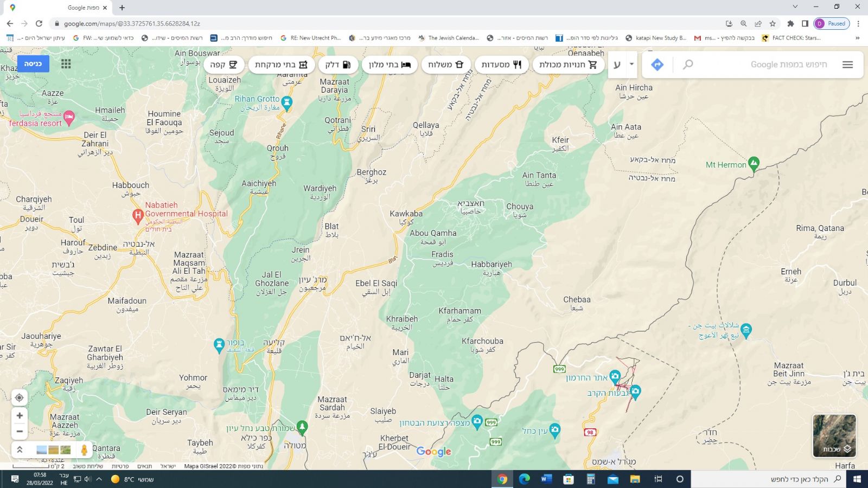The image size is (868, 488).
Task: Click the Beit Jinn waterfalls marker
Action: click(x=746, y=330)
